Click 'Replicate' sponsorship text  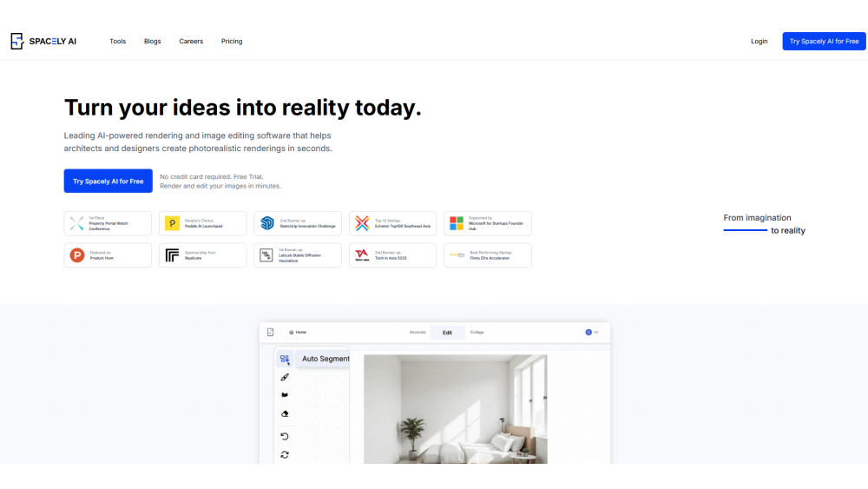click(194, 258)
